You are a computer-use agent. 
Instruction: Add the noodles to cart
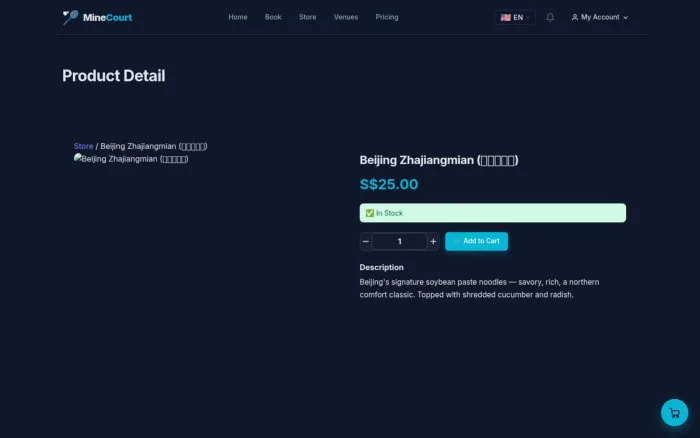point(476,241)
